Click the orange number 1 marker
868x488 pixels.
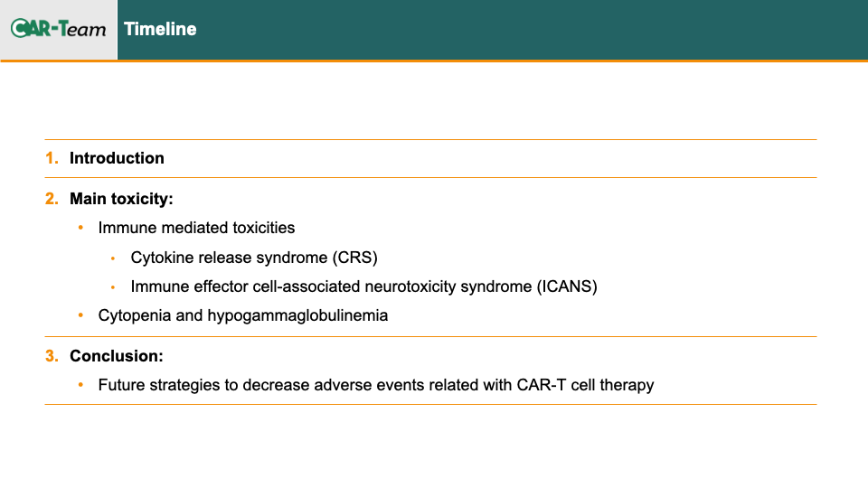click(x=52, y=158)
